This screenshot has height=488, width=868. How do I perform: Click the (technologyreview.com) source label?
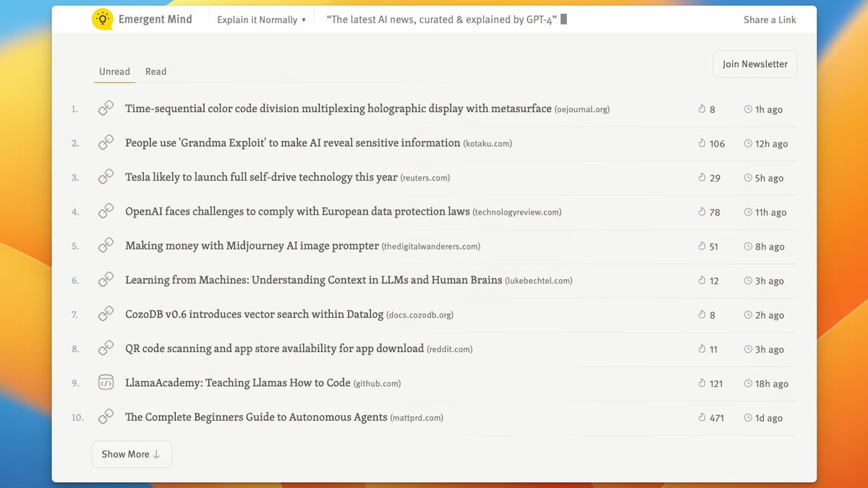tap(517, 213)
